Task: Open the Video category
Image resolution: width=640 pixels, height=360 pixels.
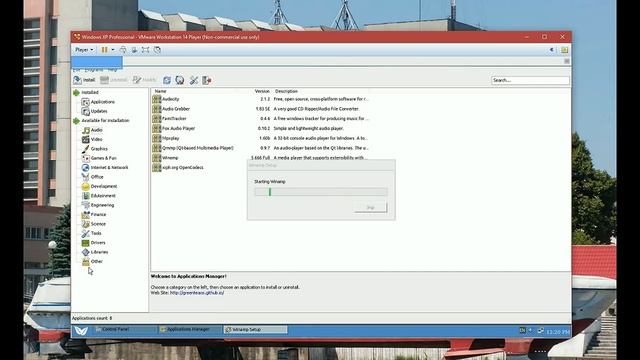Action: (x=96, y=140)
